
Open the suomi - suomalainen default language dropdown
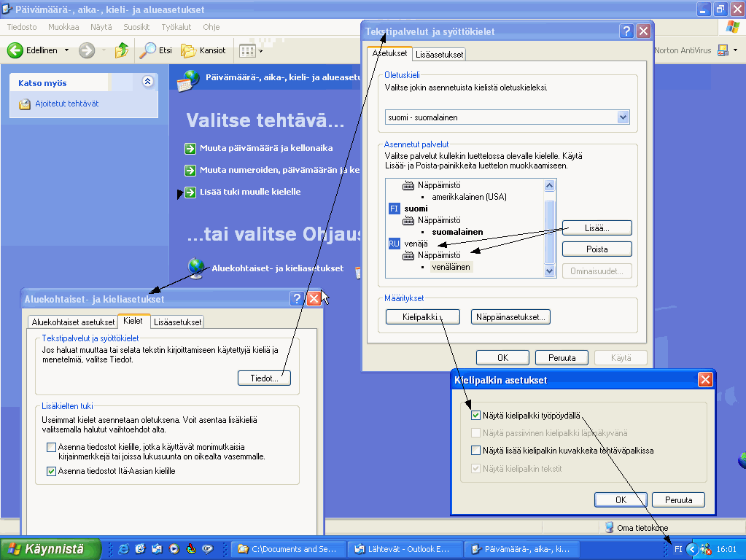623,117
